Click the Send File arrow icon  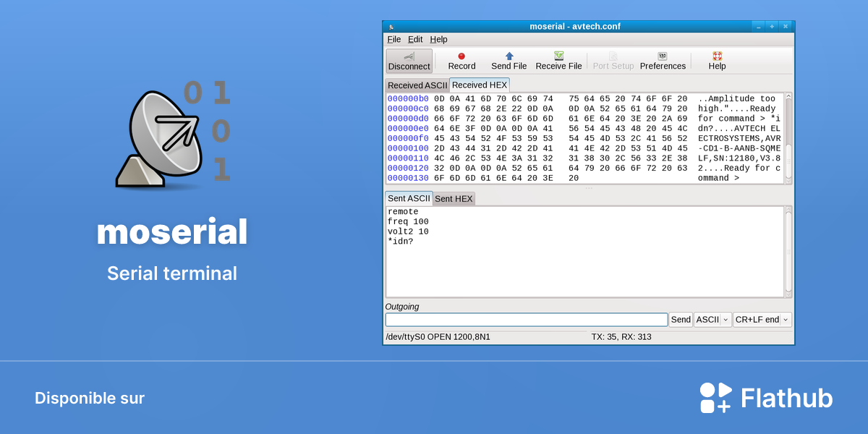pos(509,56)
